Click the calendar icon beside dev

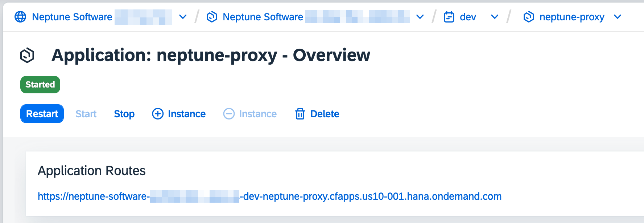click(x=449, y=17)
